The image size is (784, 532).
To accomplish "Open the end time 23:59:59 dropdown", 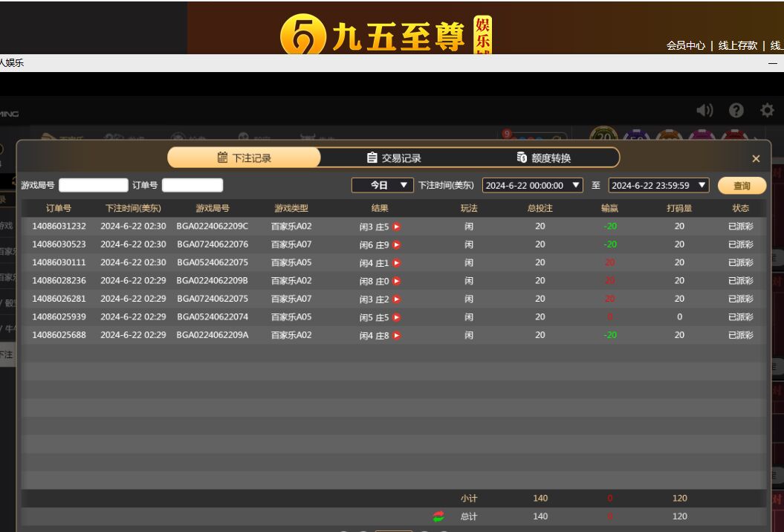I will tap(659, 185).
